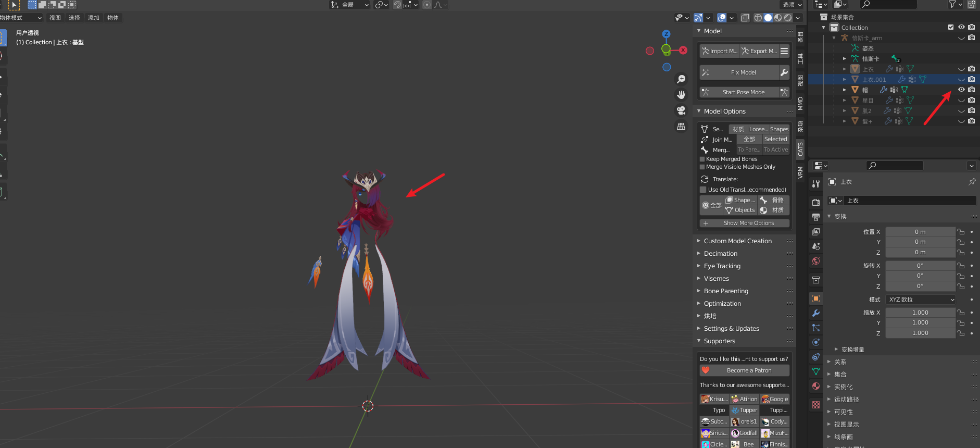Expand the 帽 mesh in outliner

[x=845, y=90]
